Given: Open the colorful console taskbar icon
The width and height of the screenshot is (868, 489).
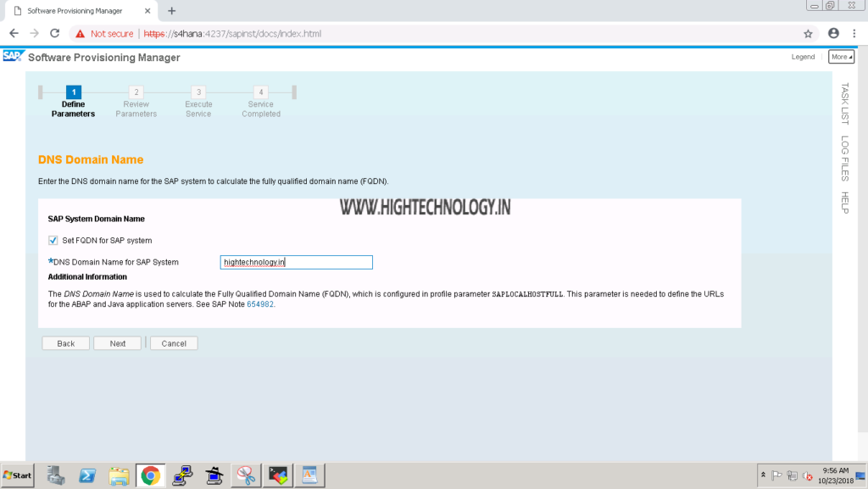Looking at the screenshot, I should (278, 475).
